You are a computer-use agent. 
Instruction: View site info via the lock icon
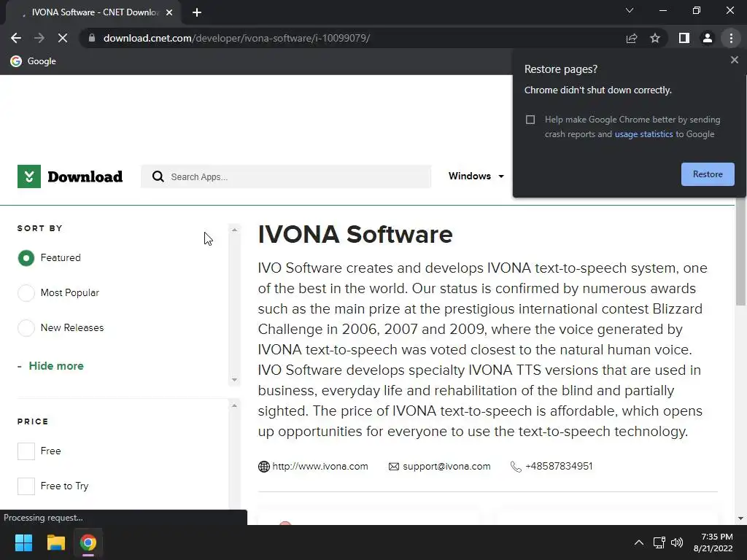point(92,38)
